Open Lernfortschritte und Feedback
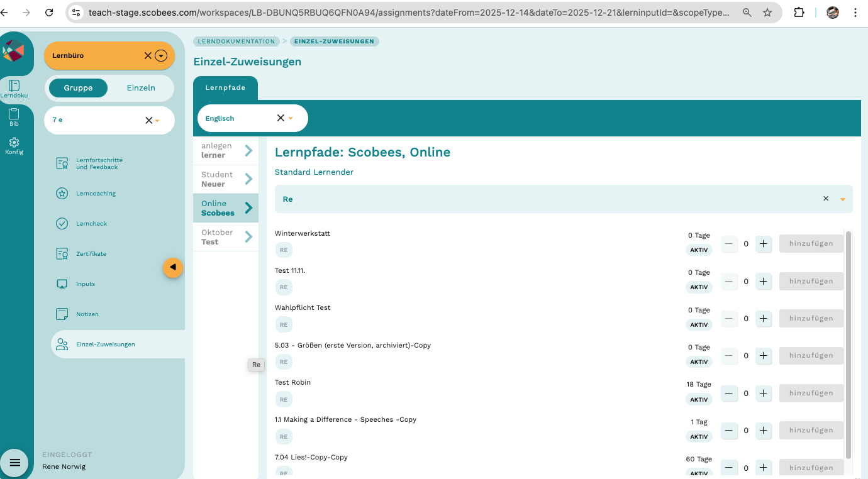868x479 pixels. coord(99,163)
